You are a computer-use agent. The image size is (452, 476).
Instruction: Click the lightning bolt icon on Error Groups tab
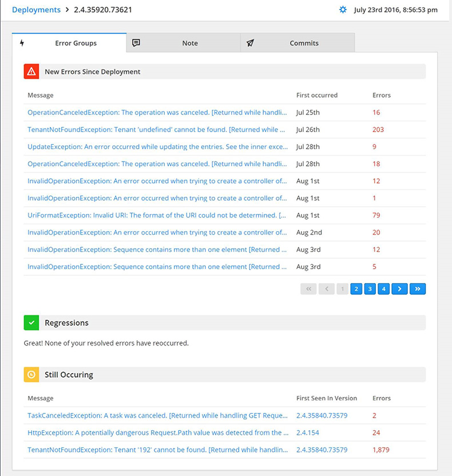click(x=22, y=43)
